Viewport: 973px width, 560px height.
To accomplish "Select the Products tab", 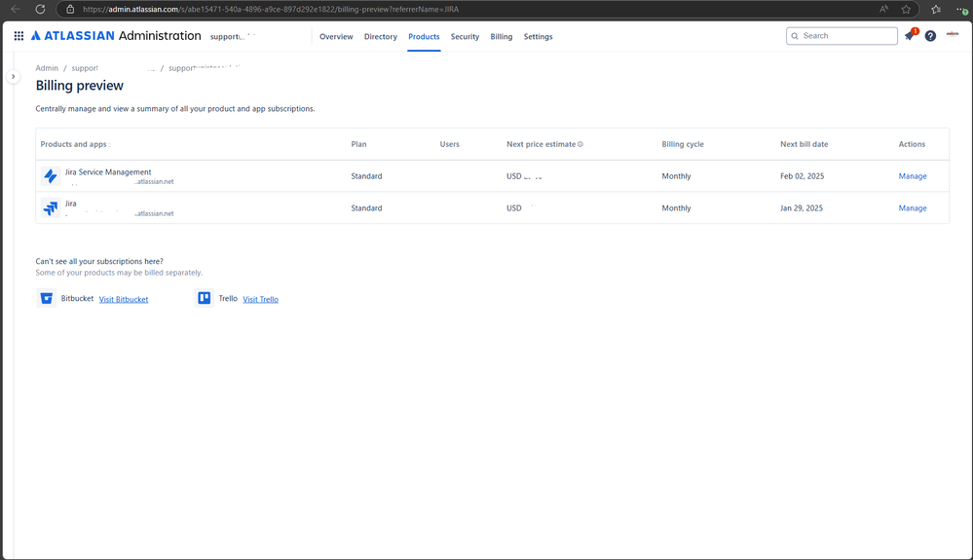I will pos(424,37).
